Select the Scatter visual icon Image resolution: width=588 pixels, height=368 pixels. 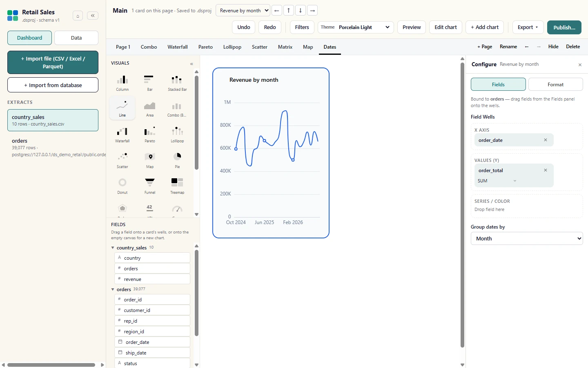[x=122, y=160]
